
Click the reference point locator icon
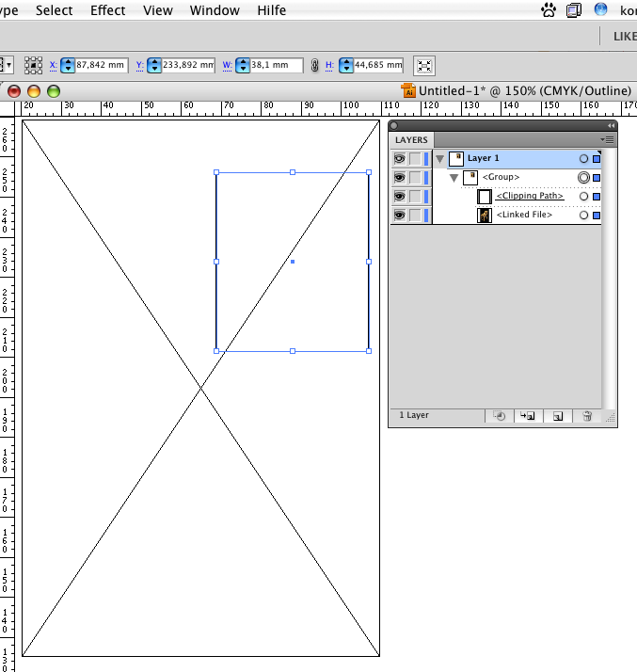point(34,66)
